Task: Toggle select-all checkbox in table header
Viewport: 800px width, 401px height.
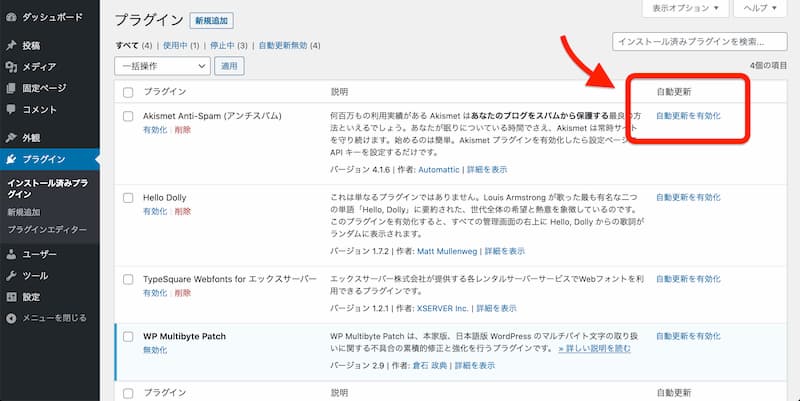Action: (128, 92)
